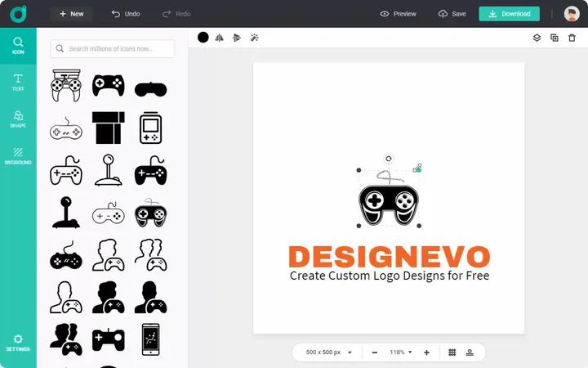Download the finished logo
Image resolution: width=588 pixels, height=368 pixels.
tap(510, 14)
